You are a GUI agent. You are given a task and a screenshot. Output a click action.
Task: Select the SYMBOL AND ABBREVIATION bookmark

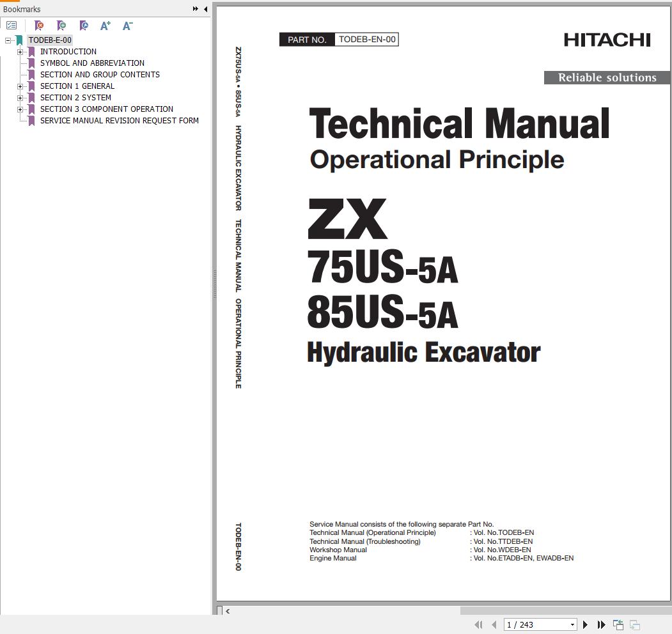tap(92, 63)
